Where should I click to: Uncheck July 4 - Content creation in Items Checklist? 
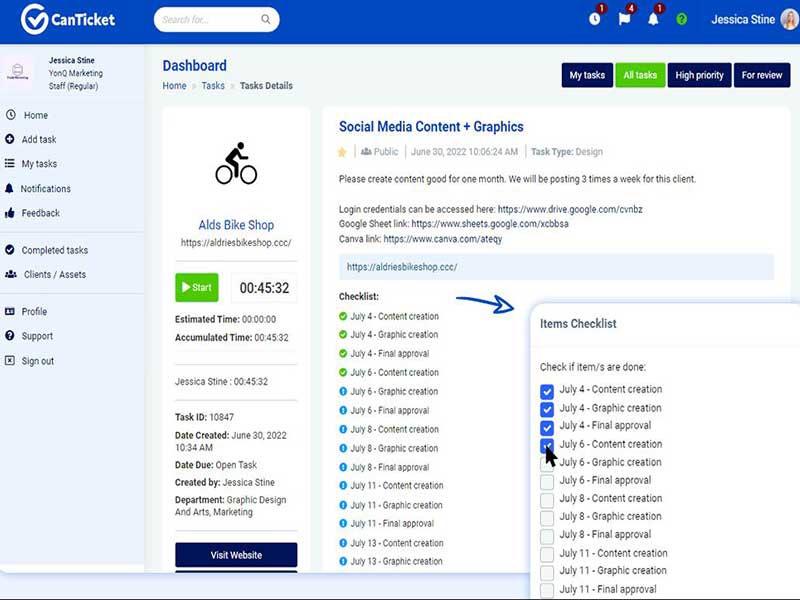click(547, 391)
